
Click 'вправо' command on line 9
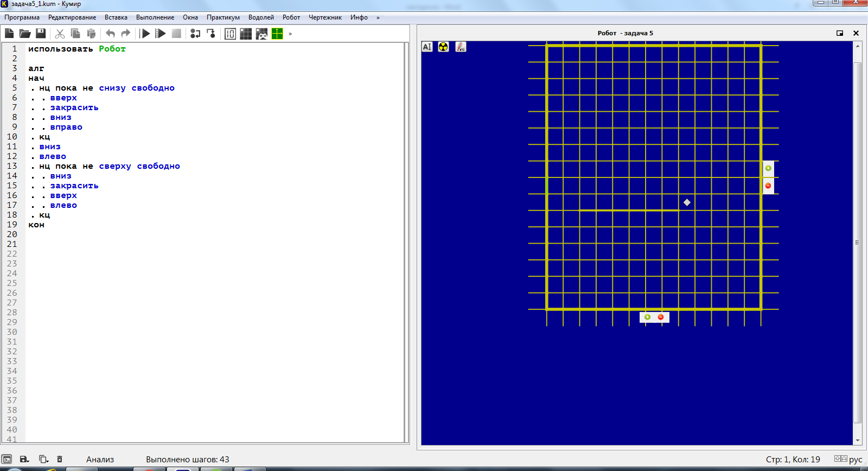66,127
